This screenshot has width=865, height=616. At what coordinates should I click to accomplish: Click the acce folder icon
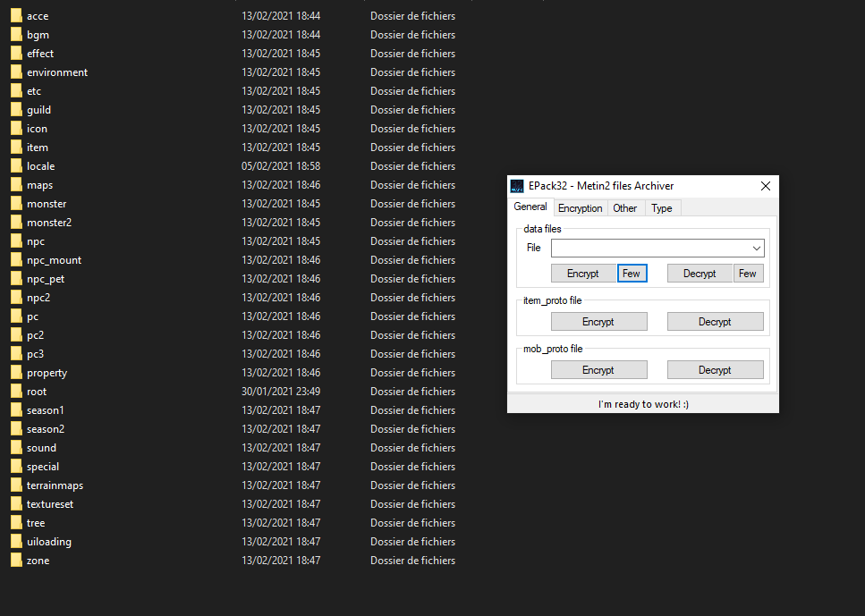(x=17, y=16)
